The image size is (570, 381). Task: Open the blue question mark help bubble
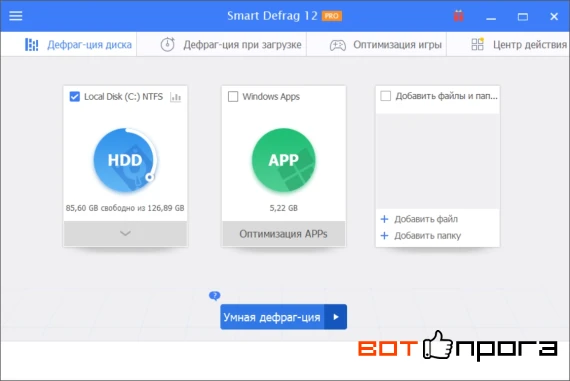tap(214, 296)
